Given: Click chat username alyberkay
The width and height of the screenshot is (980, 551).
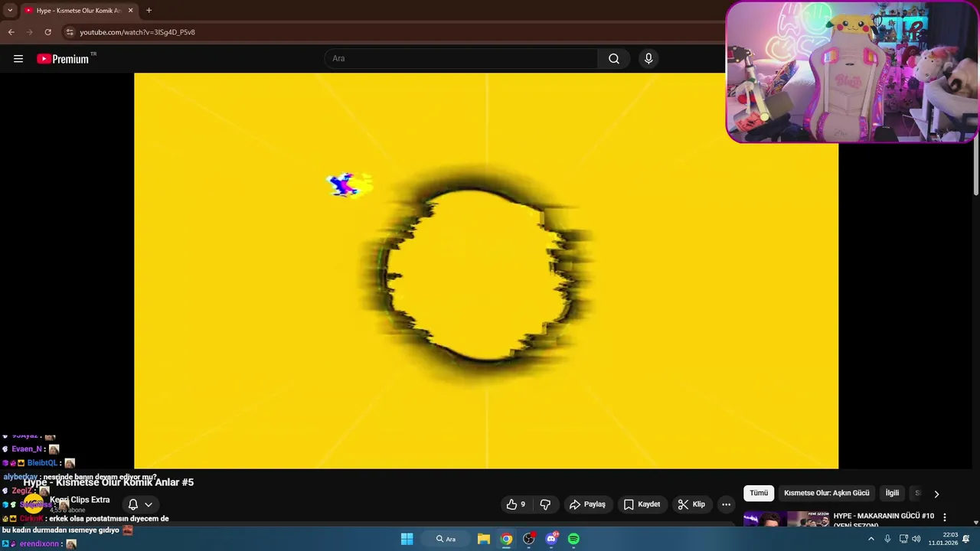Looking at the screenshot, I should (20, 477).
